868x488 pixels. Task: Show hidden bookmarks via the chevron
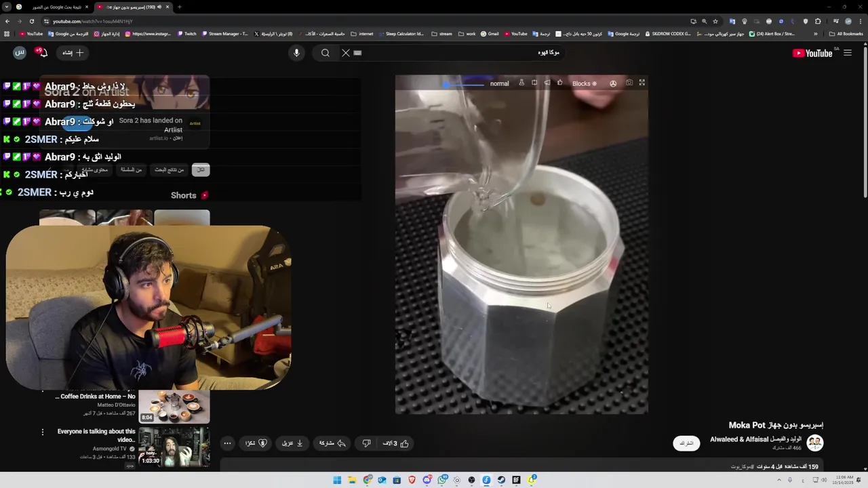[816, 33]
